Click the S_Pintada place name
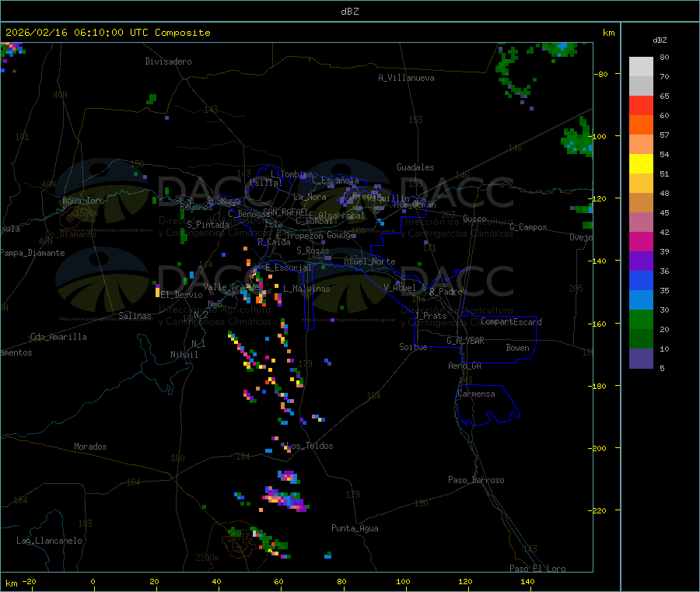 pos(208,225)
